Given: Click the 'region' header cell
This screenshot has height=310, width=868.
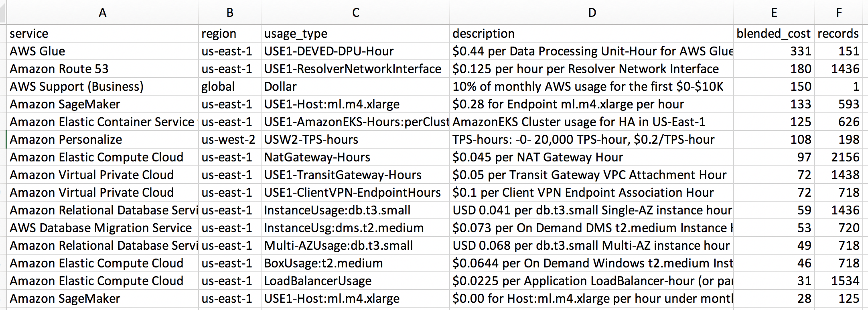Looking at the screenshot, I should pyautogui.click(x=230, y=34).
